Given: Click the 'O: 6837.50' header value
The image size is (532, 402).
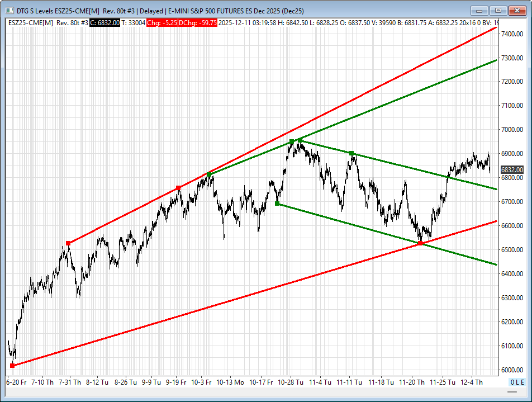Looking at the screenshot, I should point(355,23).
